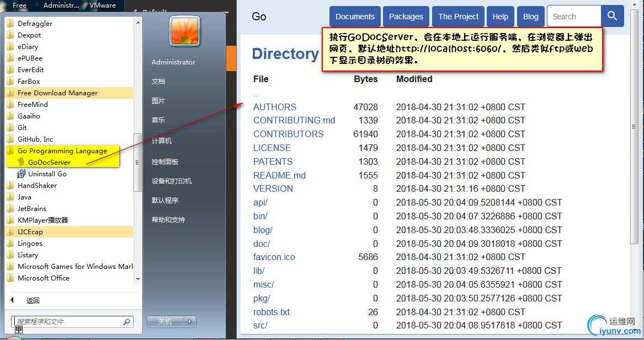Open the CONTRIBUTING.md file link
Image resolution: width=644 pixels, height=340 pixels.
tap(294, 120)
